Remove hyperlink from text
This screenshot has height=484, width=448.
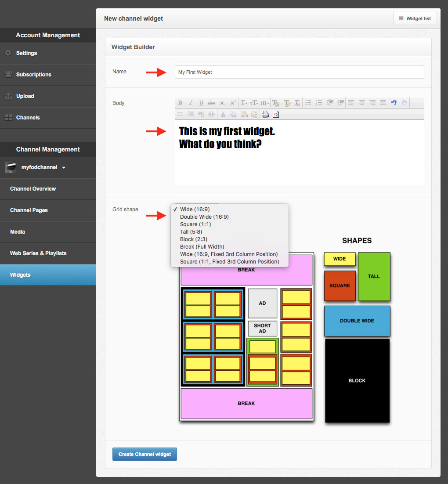click(212, 114)
